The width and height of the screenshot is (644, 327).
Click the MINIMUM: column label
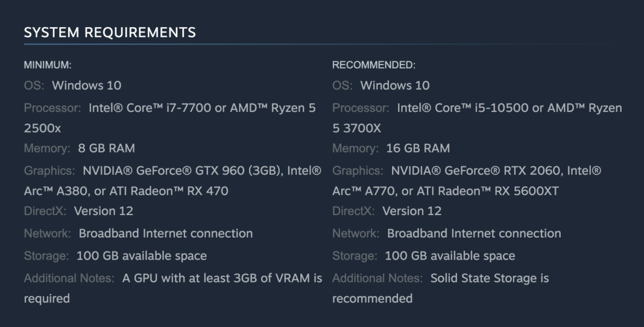(48, 65)
